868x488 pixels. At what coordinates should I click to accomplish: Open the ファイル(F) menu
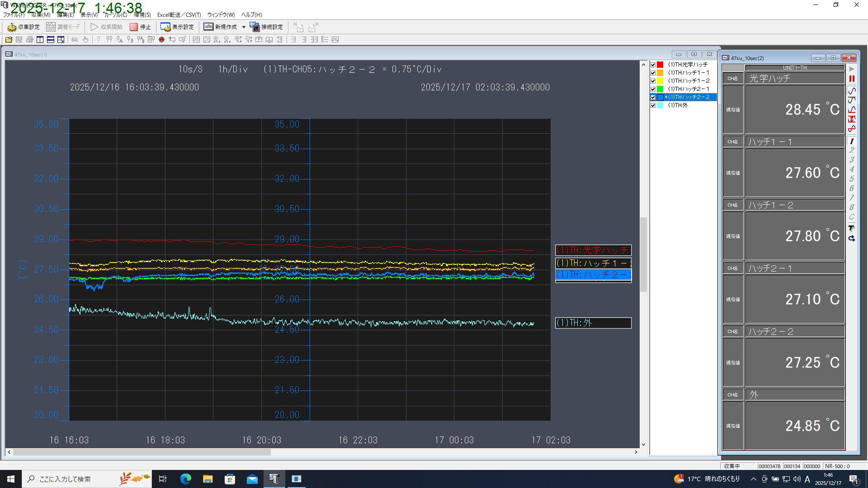[x=13, y=14]
